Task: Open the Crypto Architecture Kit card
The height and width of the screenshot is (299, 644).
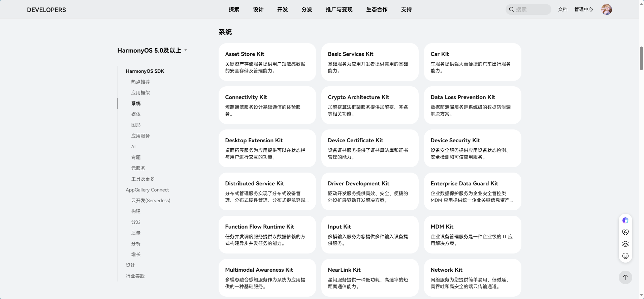Action: tap(370, 105)
